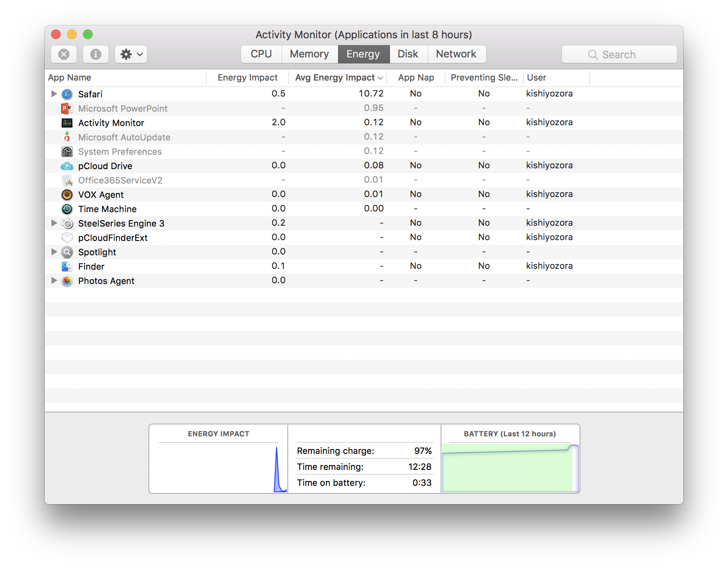Click the Microsoft AutoUpdate icon
This screenshot has width=728, height=568.
point(67,137)
